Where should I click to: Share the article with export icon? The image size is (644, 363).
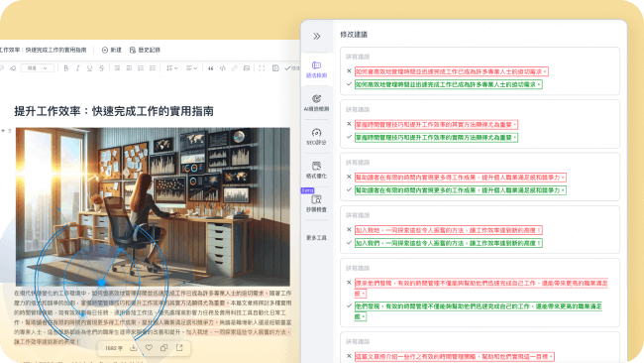[179, 348]
